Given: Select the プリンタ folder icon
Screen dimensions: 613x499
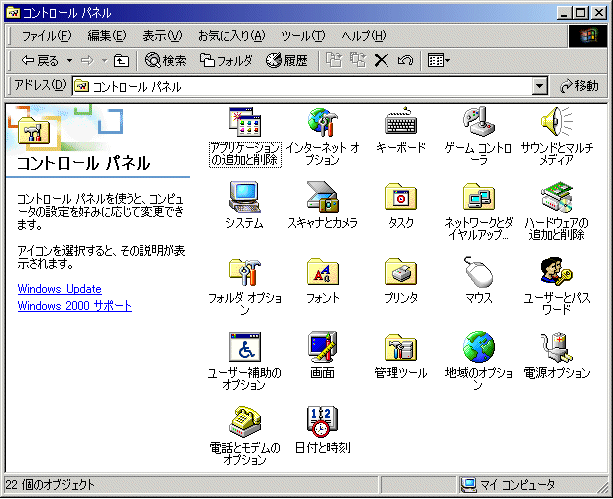Looking at the screenshot, I should [401, 272].
